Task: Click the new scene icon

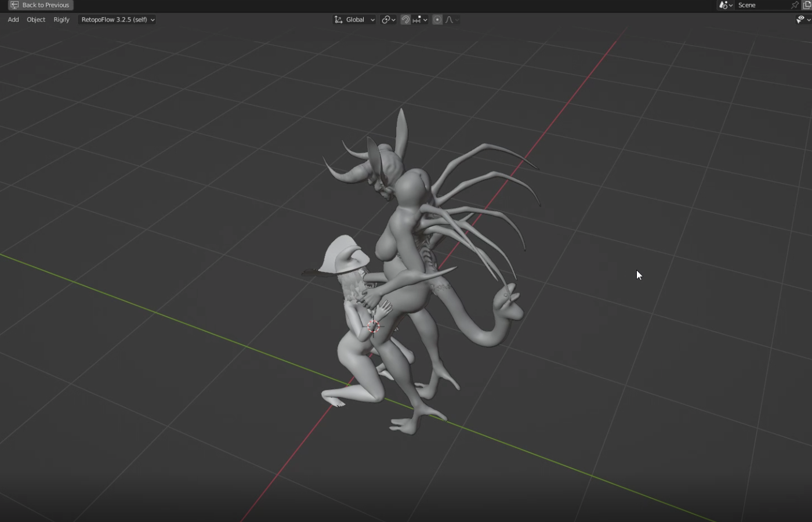Action: pos(807,5)
